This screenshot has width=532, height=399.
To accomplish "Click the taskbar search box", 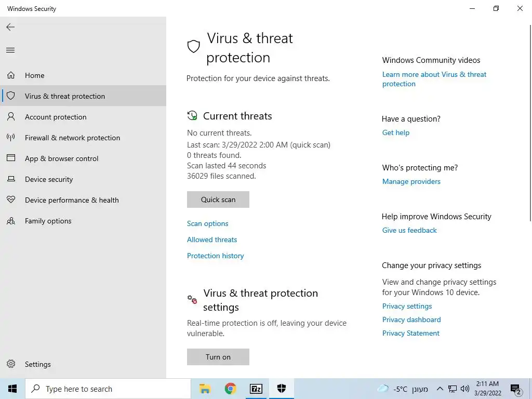I will point(108,389).
